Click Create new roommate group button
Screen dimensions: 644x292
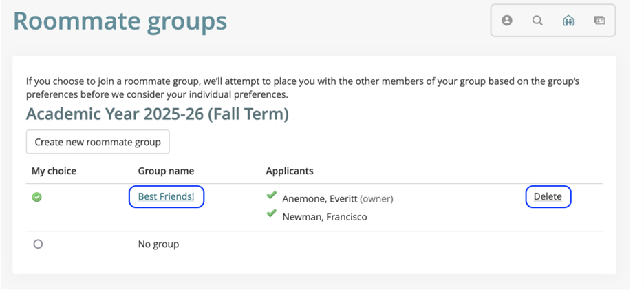[98, 142]
